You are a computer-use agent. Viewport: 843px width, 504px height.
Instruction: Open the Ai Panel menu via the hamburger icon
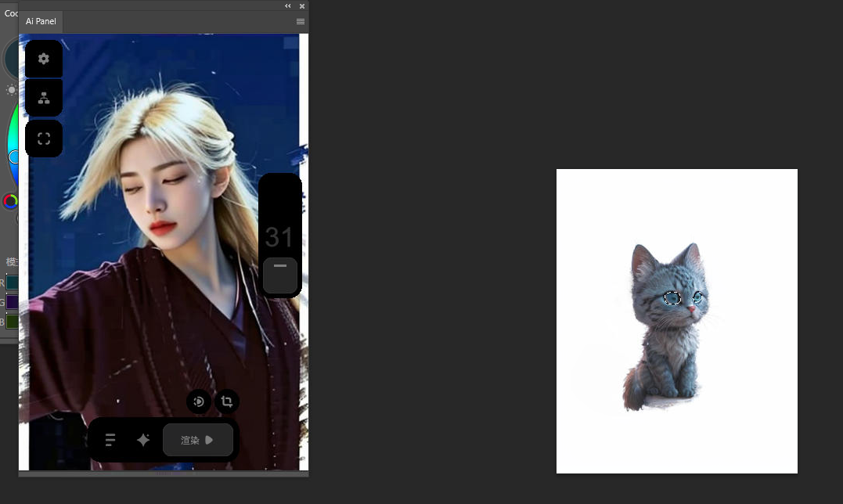pyautogui.click(x=301, y=21)
